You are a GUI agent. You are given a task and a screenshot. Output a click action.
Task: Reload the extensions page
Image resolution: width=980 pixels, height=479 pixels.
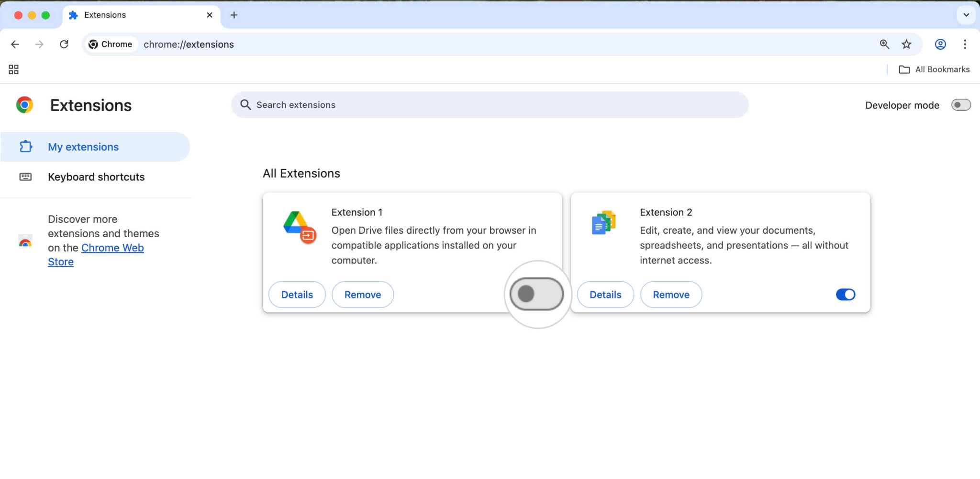(64, 45)
